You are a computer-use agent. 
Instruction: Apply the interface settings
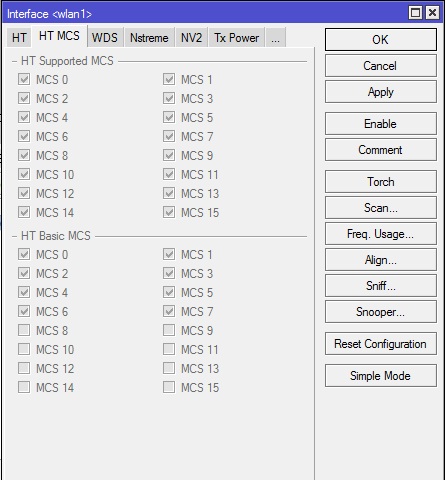tap(381, 92)
